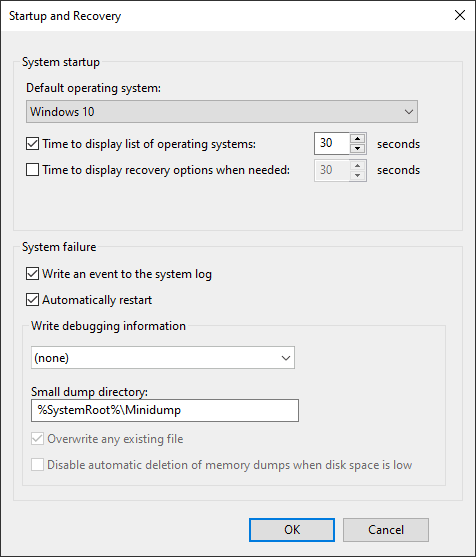The height and width of the screenshot is (557, 476).
Task: Enable Time to display recovery options when needed
Action: point(32,170)
